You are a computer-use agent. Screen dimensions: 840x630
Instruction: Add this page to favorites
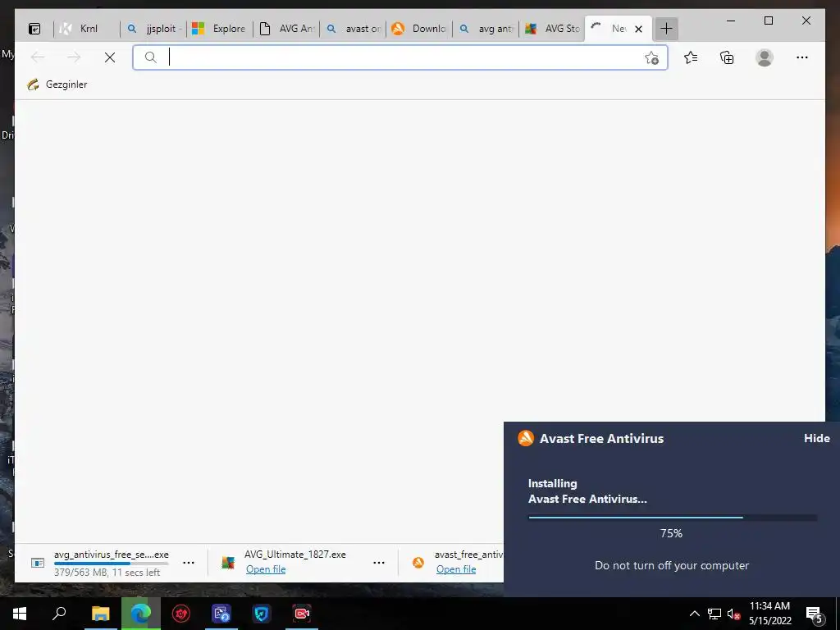[651, 58]
